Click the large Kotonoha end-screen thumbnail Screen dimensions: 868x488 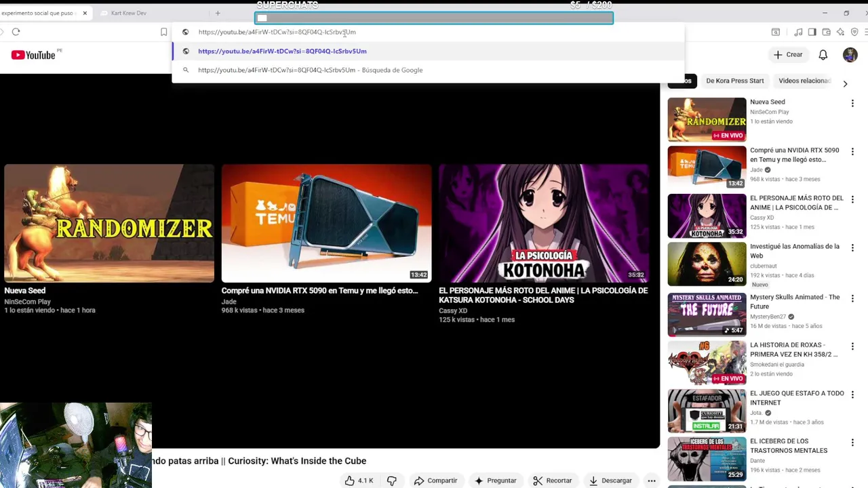(543, 223)
